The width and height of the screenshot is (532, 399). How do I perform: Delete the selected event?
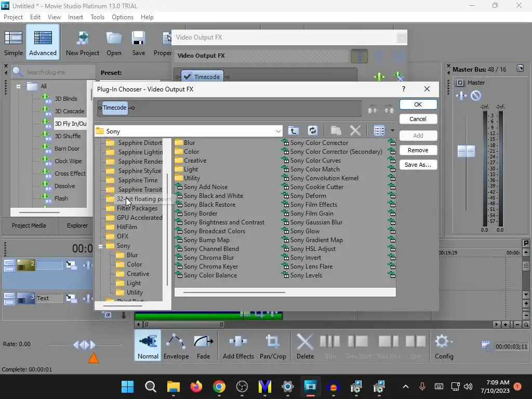[x=305, y=345]
